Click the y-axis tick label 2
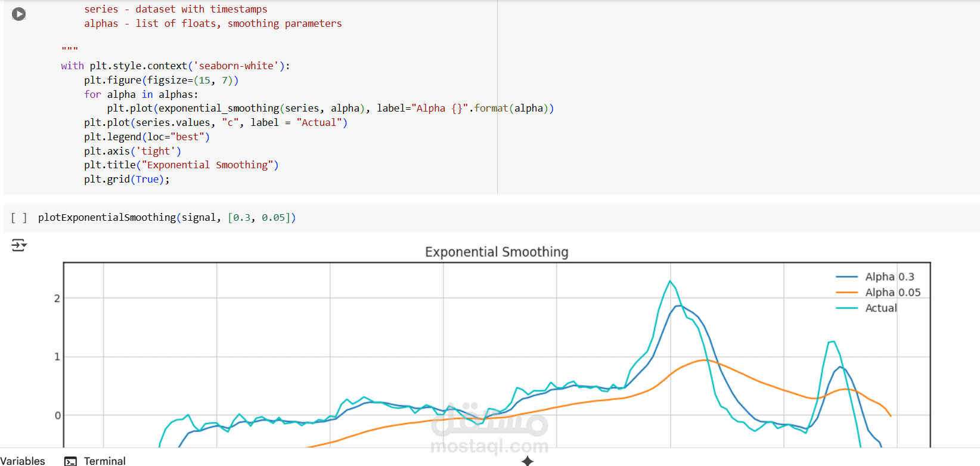The image size is (980, 466). 57,298
